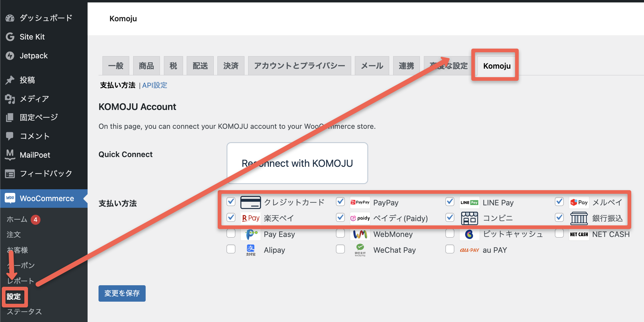Disable the LINE Pay checkbox

[450, 202]
